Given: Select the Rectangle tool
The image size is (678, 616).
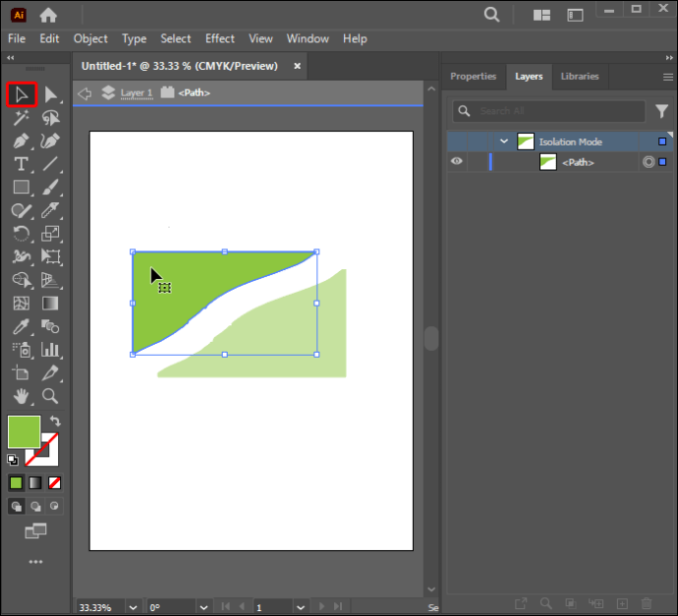Looking at the screenshot, I should coord(22,188).
